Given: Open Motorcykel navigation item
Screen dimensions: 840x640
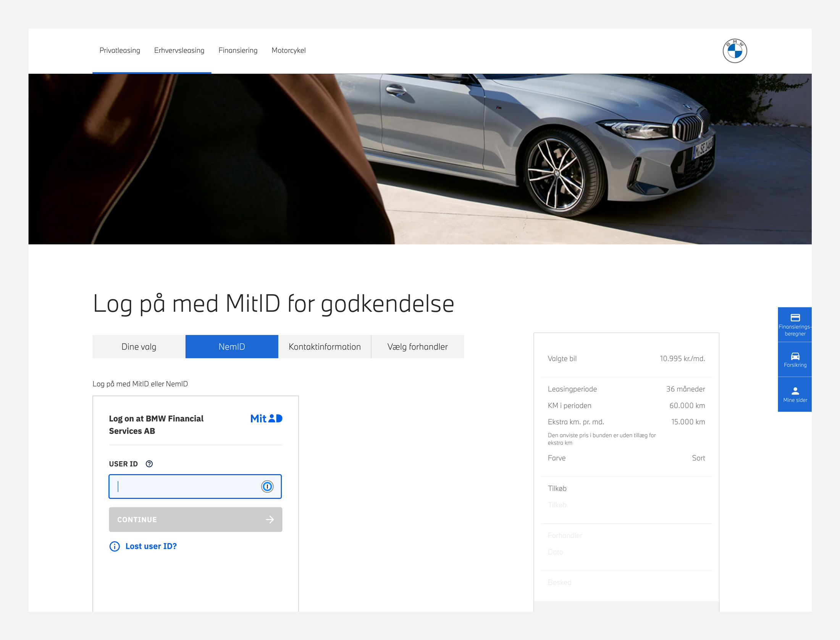Looking at the screenshot, I should pos(289,50).
